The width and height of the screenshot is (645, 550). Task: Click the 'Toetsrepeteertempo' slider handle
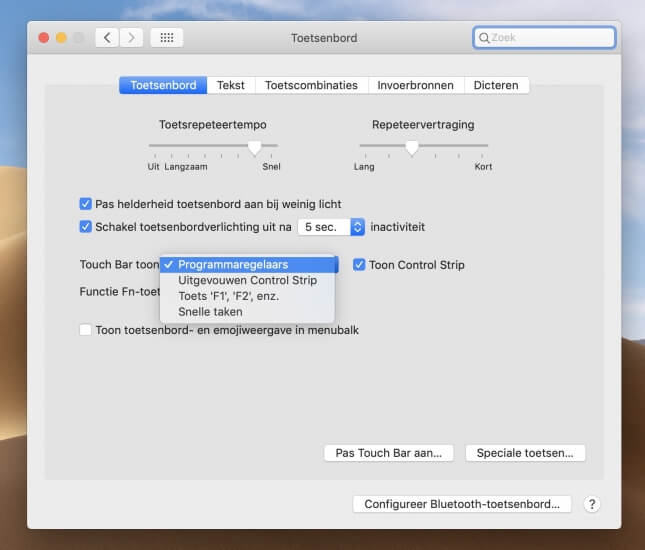click(x=254, y=147)
